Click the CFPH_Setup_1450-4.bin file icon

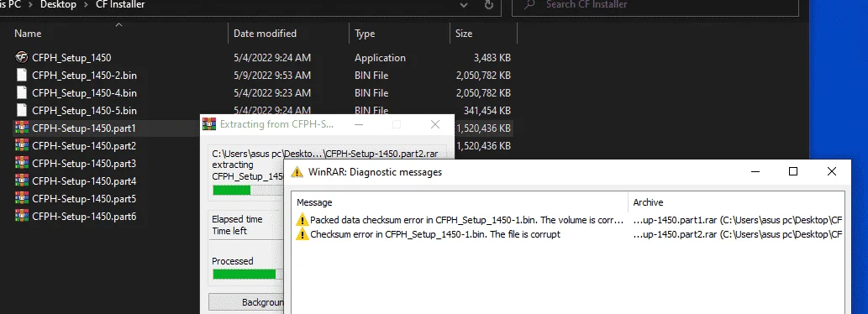[x=22, y=93]
